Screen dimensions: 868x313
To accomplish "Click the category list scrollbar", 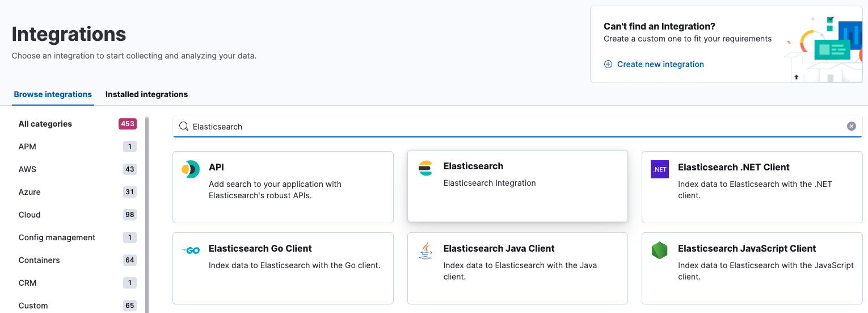I will 147,215.
